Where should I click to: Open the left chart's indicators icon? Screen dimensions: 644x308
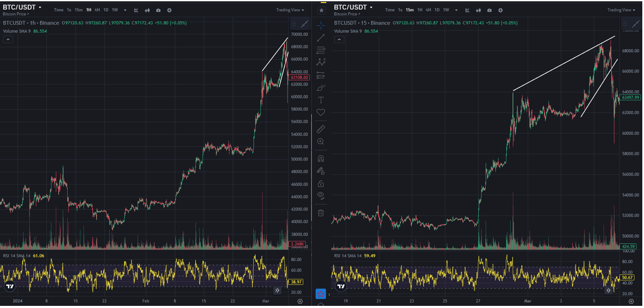coord(136,10)
